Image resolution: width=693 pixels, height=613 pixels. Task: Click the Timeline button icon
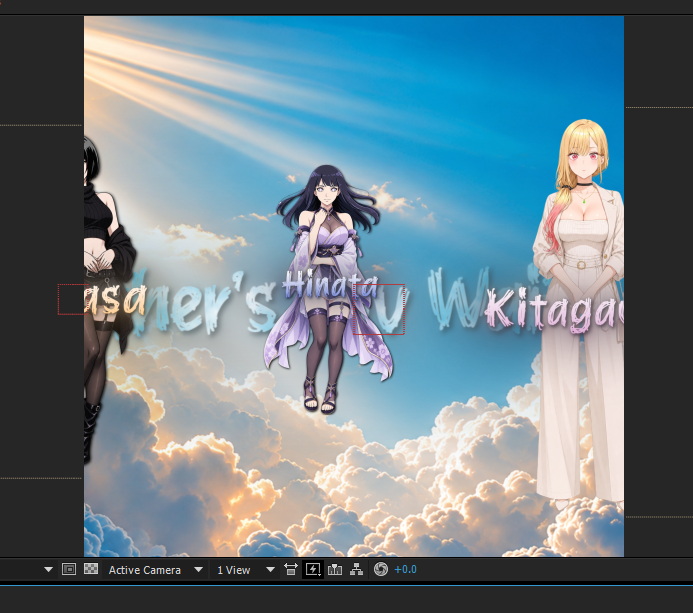pos(335,569)
